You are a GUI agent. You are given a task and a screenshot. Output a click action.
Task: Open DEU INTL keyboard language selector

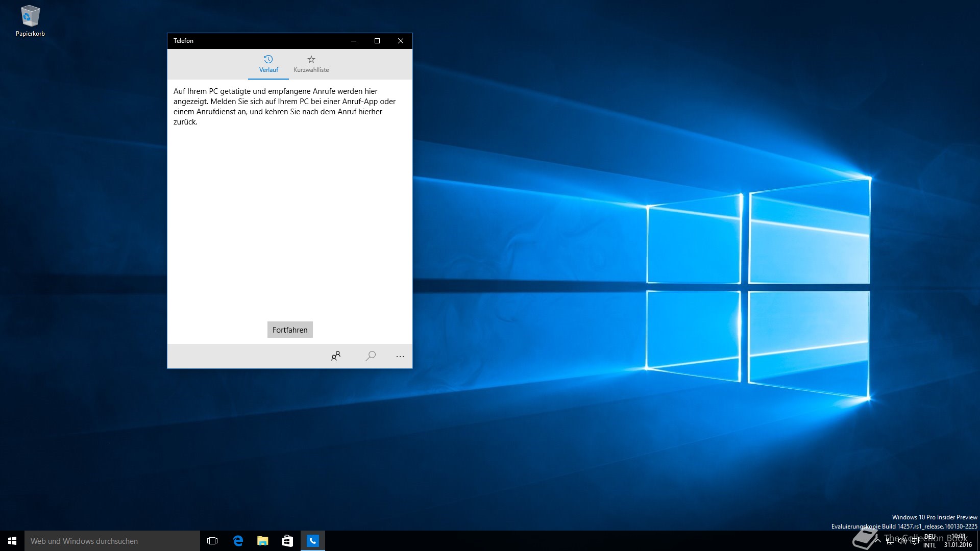click(930, 541)
